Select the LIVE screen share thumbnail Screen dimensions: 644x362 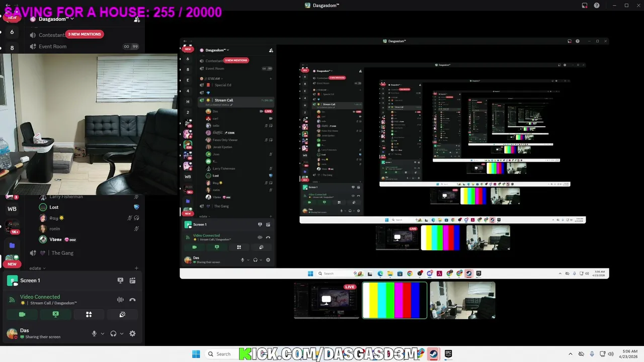(x=327, y=300)
